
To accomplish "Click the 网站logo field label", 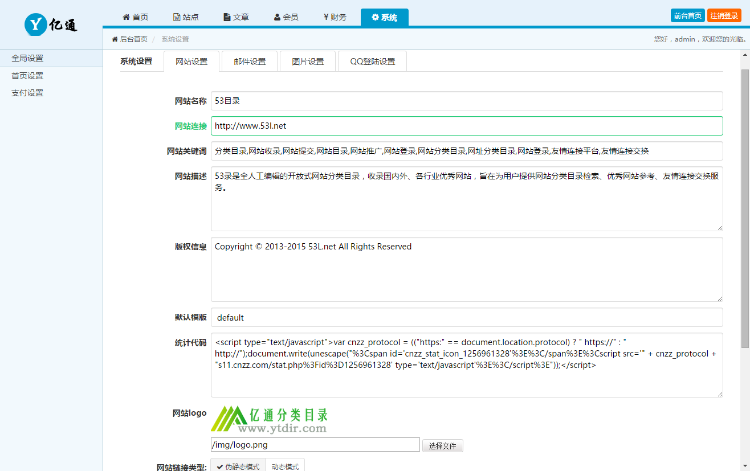I will tap(189, 413).
